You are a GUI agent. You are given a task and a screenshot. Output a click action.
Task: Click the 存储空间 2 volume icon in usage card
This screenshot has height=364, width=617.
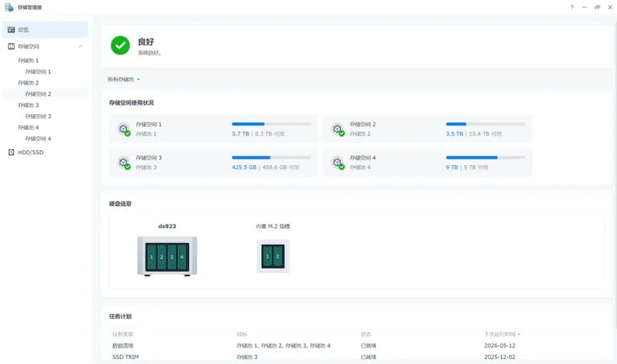tap(338, 130)
